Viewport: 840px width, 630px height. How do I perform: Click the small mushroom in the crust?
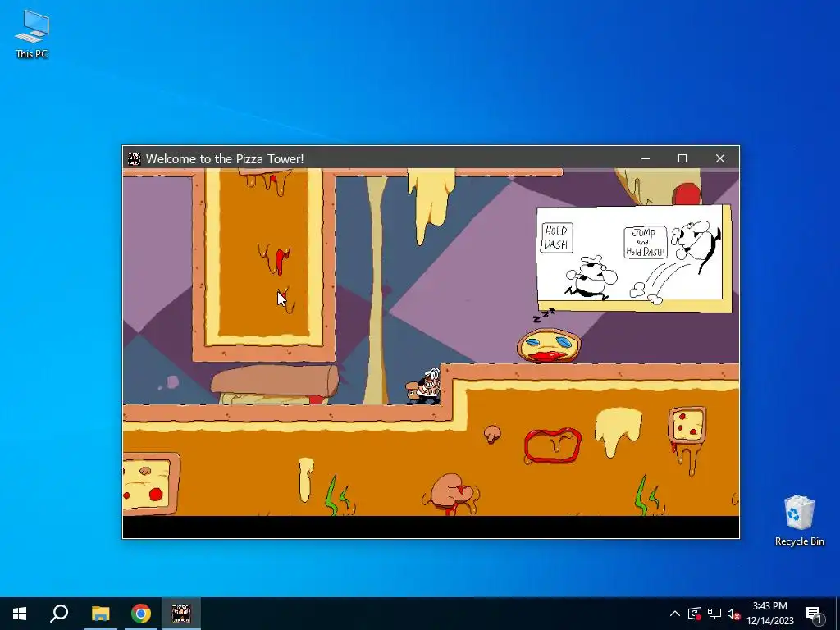[x=492, y=433]
